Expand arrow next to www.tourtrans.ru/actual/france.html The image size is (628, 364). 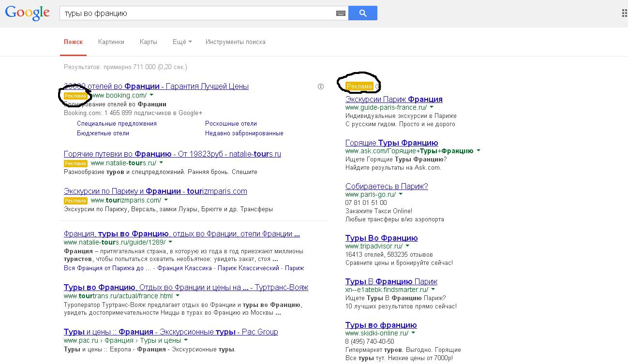pyautogui.click(x=178, y=296)
